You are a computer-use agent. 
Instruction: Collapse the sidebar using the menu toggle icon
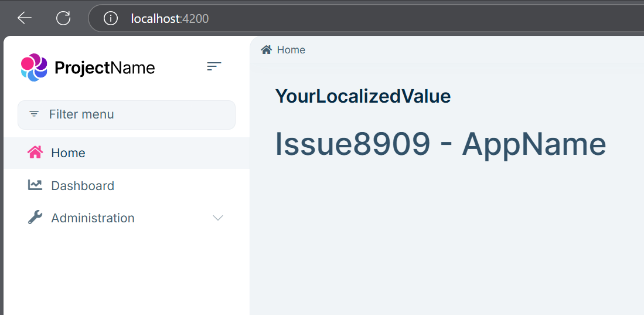pos(214,67)
